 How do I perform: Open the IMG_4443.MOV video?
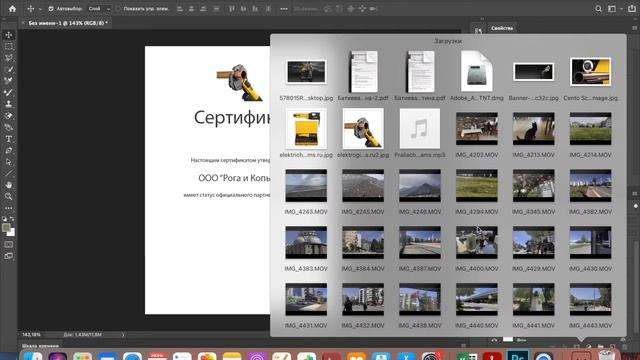click(x=591, y=300)
